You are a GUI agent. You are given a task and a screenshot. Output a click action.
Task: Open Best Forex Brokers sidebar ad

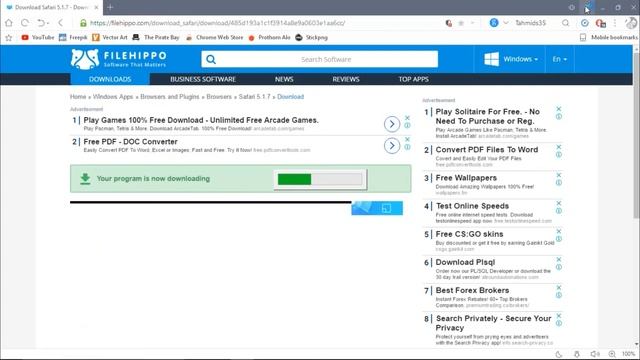[x=472, y=291]
